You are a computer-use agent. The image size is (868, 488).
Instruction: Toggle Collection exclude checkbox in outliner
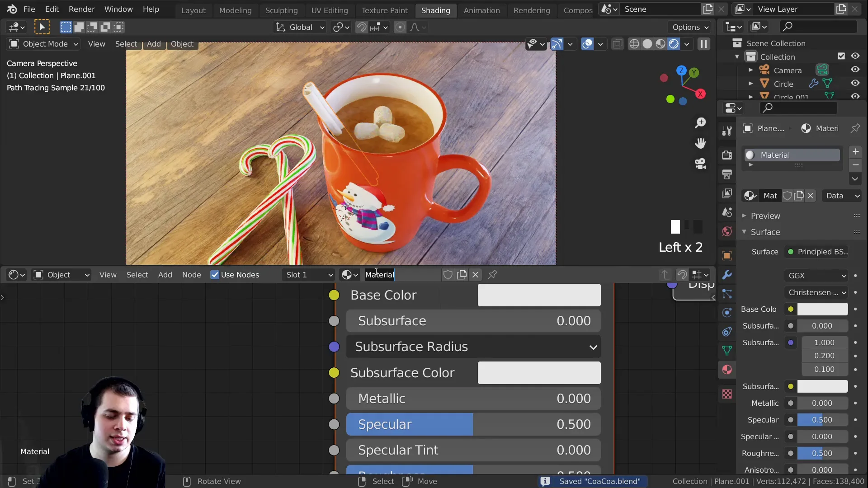pyautogui.click(x=841, y=56)
